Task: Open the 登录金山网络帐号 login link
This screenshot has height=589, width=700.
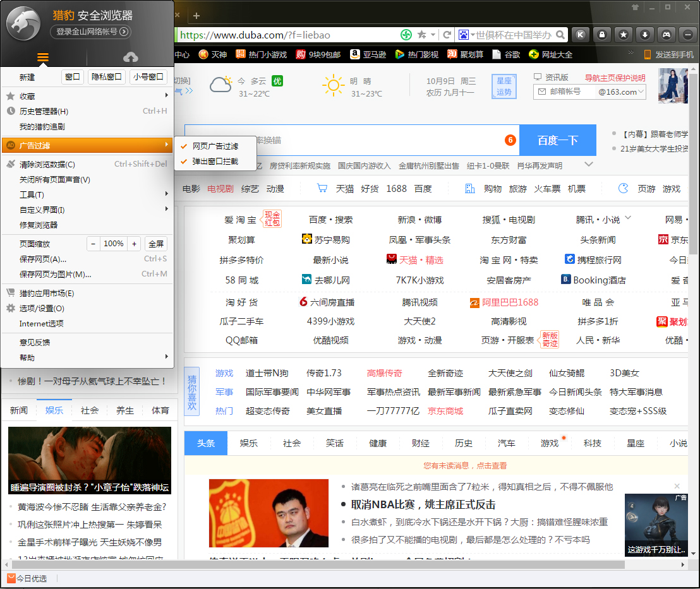Action: click(90, 32)
